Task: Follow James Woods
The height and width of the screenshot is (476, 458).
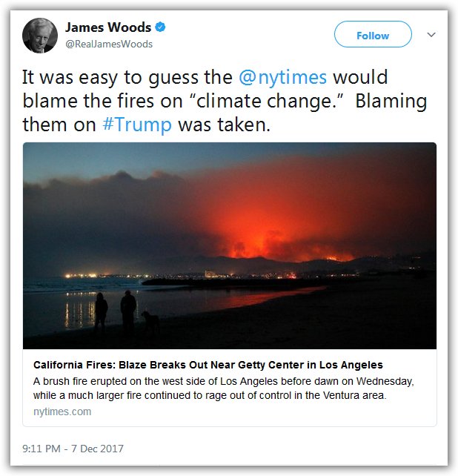Action: tap(373, 34)
